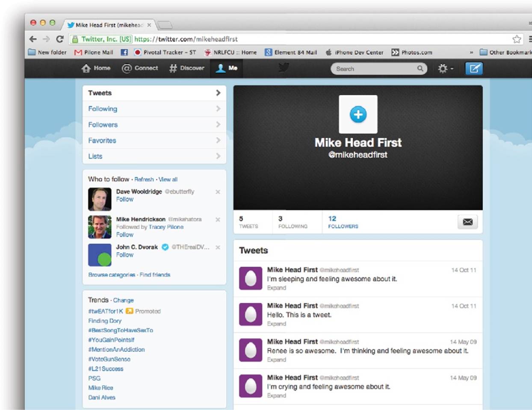The height and width of the screenshot is (410, 532).
Task: Dismiss the Dave Wooldridge suggestion
Action: 218,192
